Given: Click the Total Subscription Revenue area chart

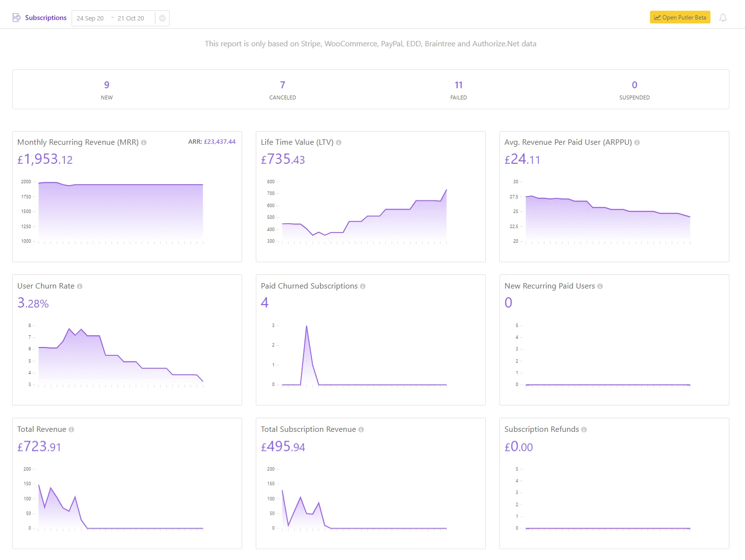Looking at the screenshot, I should coord(364,509).
